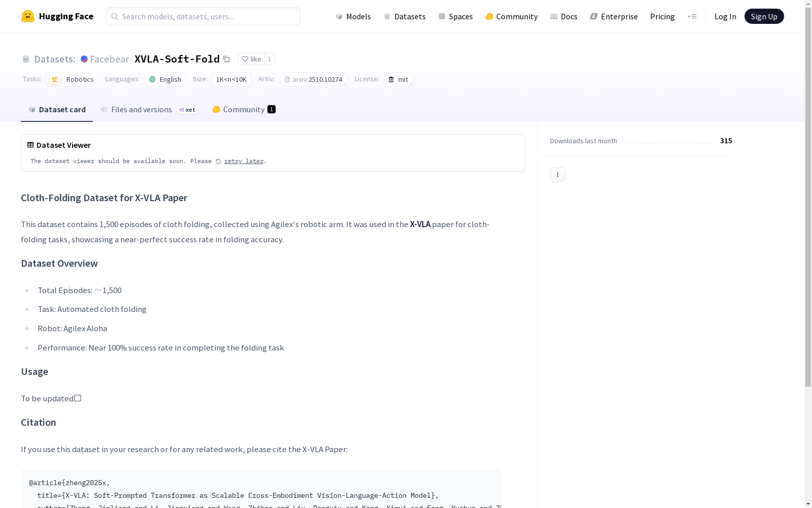812x508 pixels.
Task: Open the X-VLA paper link
Action: click(420, 224)
